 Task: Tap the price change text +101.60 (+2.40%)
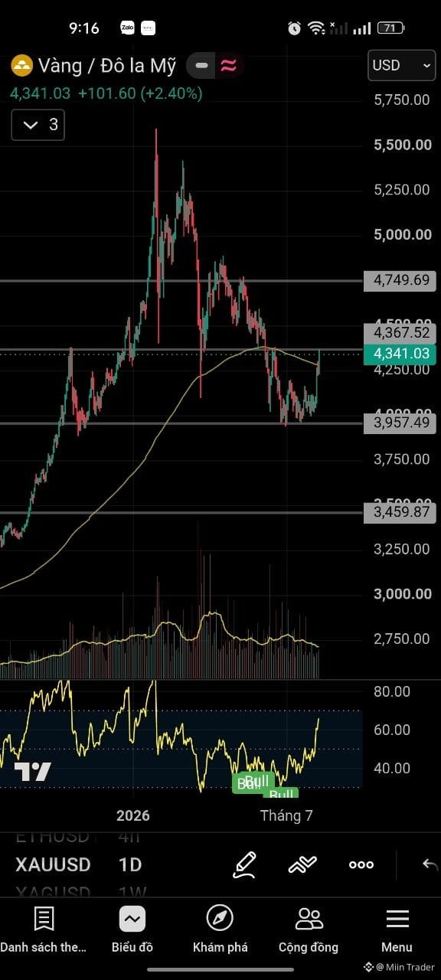(140, 93)
